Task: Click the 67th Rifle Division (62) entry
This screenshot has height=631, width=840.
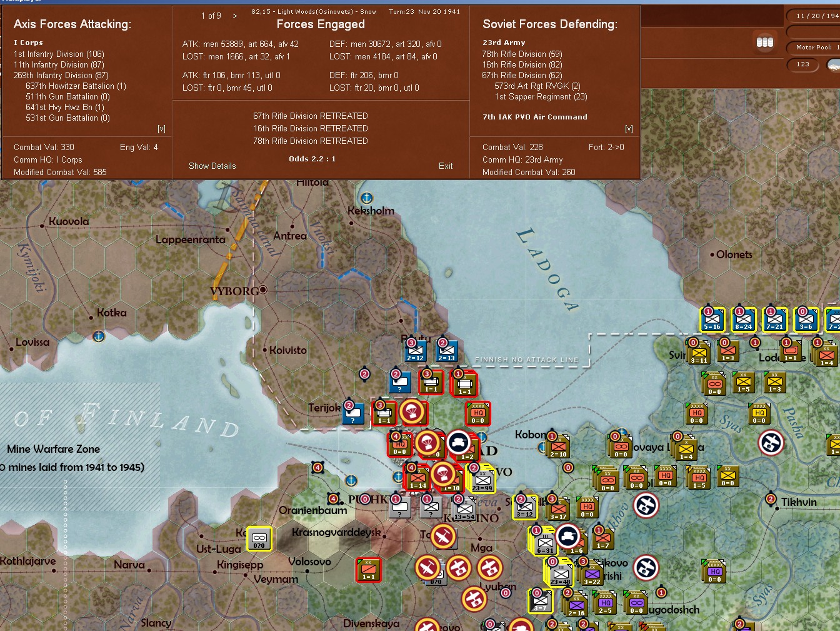Action: click(x=522, y=76)
